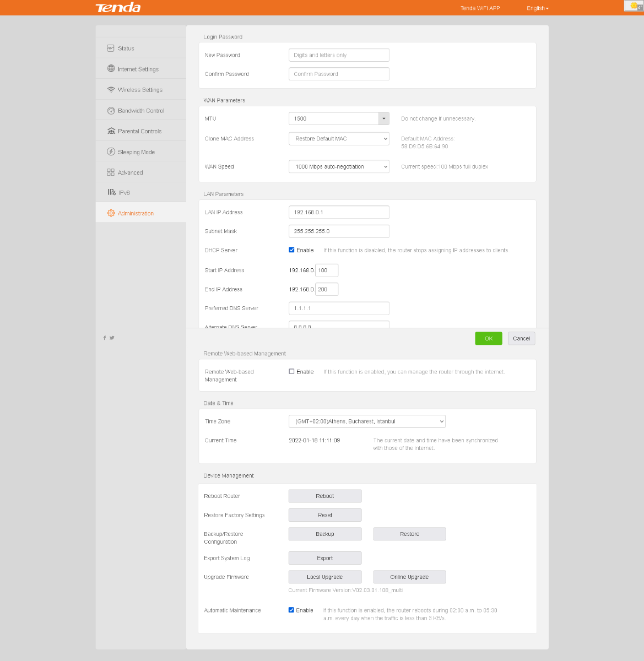Click the weather icon in top corner
Image resolution: width=644 pixels, height=661 pixels.
tap(634, 6)
